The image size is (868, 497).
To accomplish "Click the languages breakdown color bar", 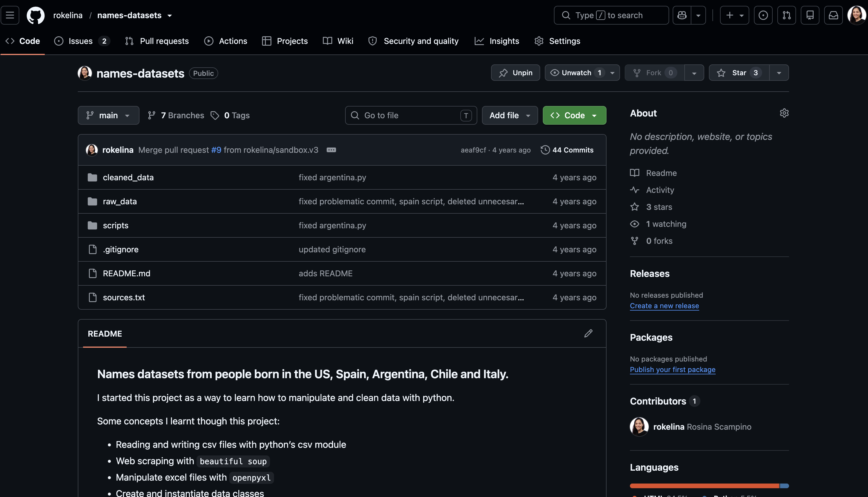I will coord(709,486).
